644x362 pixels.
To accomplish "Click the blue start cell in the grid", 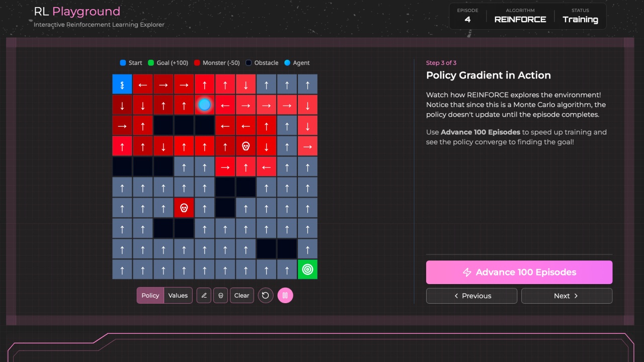I will [x=122, y=84].
